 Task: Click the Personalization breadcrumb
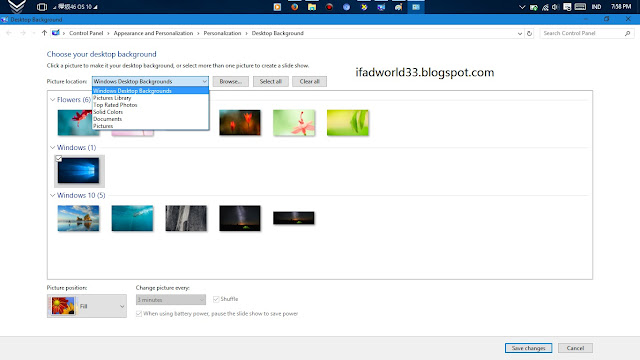pyautogui.click(x=222, y=33)
